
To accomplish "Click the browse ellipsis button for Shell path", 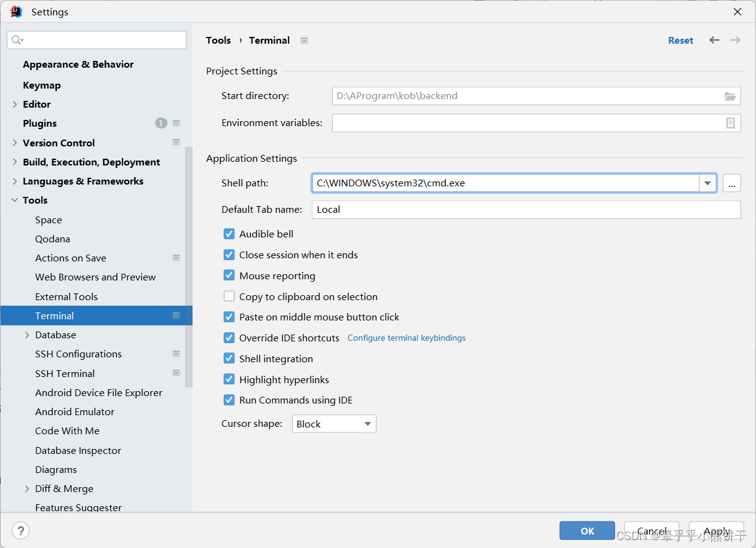I will [731, 183].
